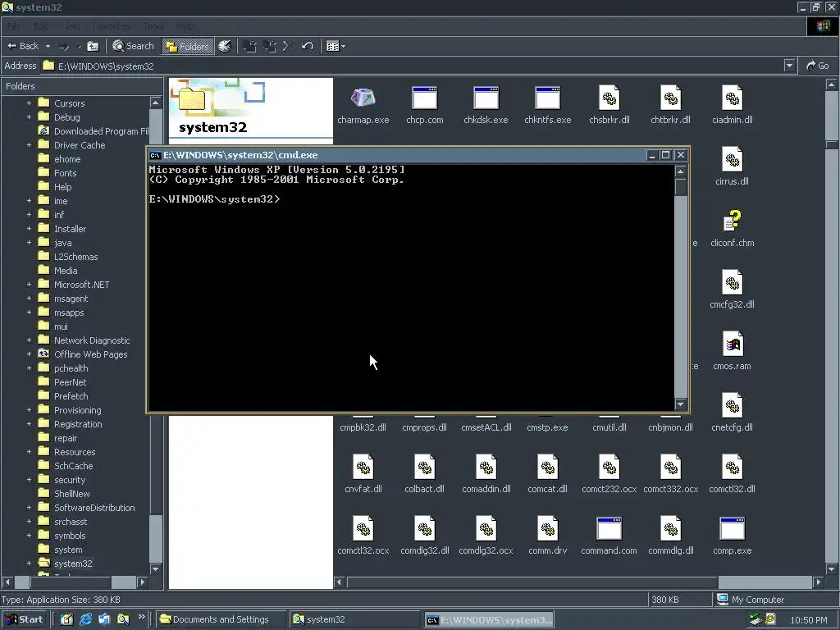Select the colbact.dll file icon

point(424,467)
